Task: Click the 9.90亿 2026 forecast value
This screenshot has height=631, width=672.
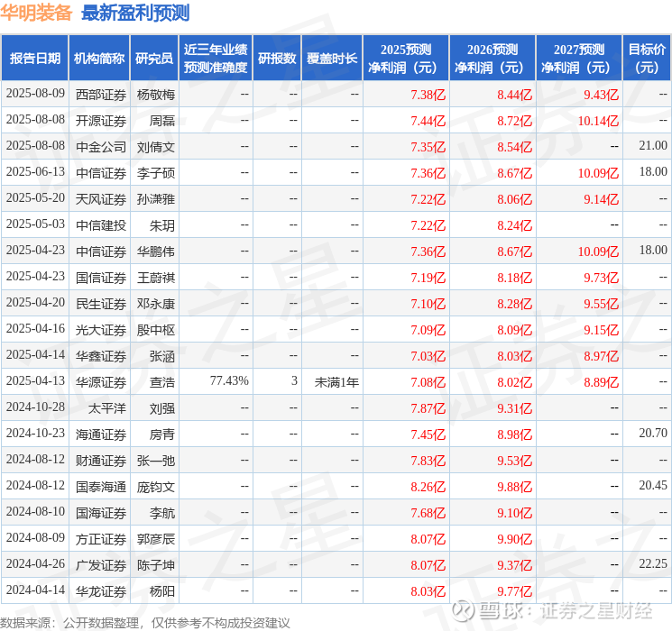Action: click(514, 539)
